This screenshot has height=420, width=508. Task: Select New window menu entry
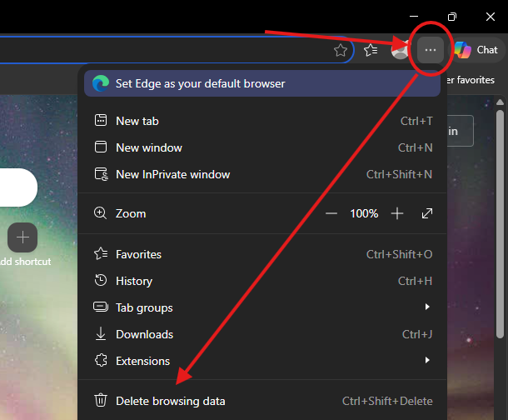tap(262, 147)
